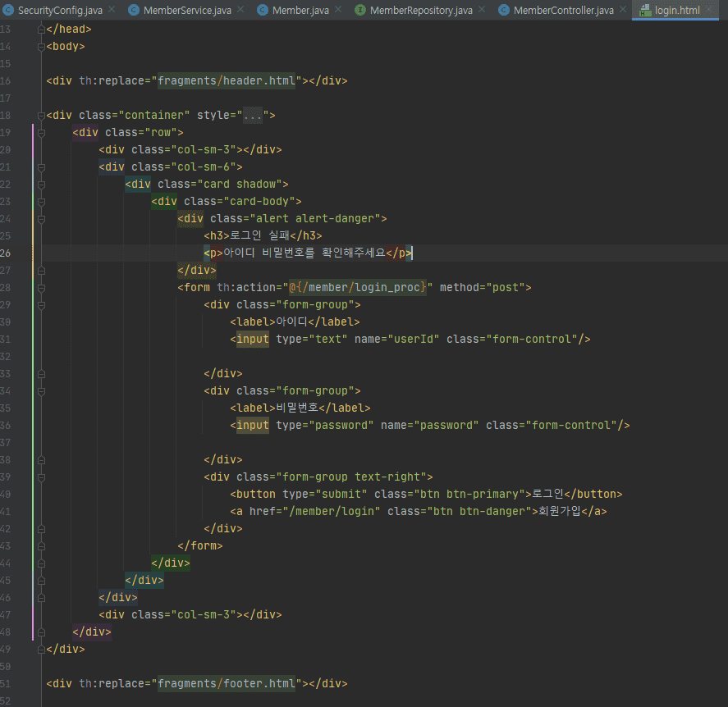728x707 pixels.
Task: Close the SecurityConfig.java tab
Action: coord(112,9)
